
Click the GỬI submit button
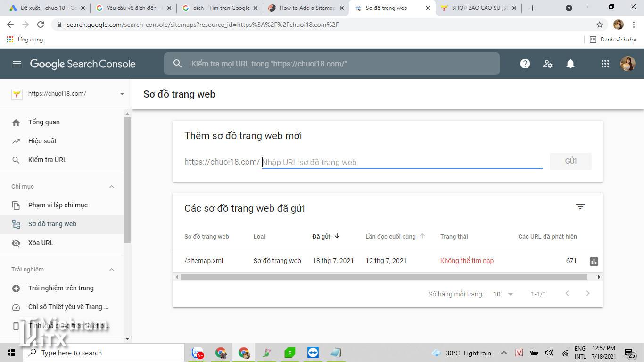(x=570, y=161)
